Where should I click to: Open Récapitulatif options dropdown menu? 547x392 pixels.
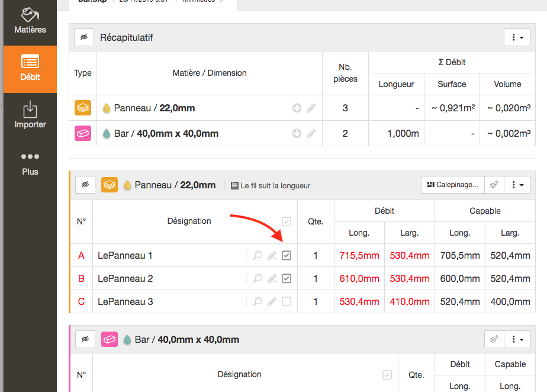click(x=516, y=37)
